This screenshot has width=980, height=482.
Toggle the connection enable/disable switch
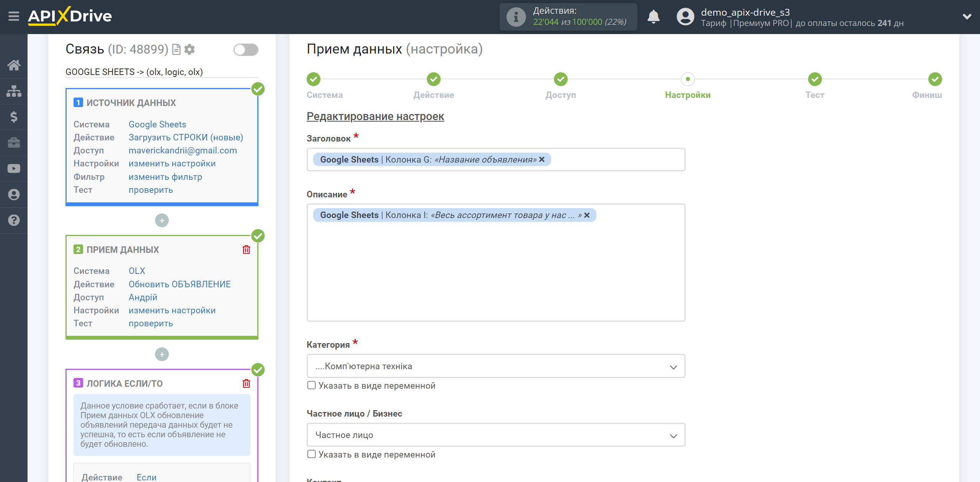click(246, 49)
